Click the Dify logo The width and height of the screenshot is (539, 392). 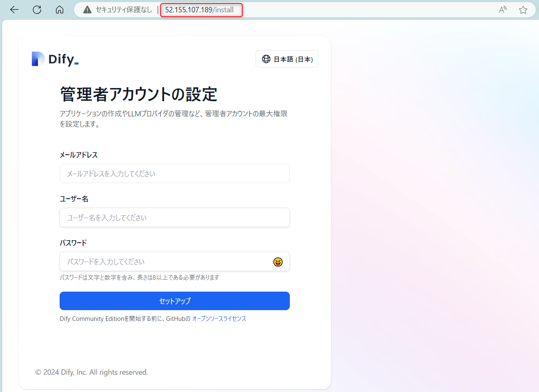coord(55,58)
